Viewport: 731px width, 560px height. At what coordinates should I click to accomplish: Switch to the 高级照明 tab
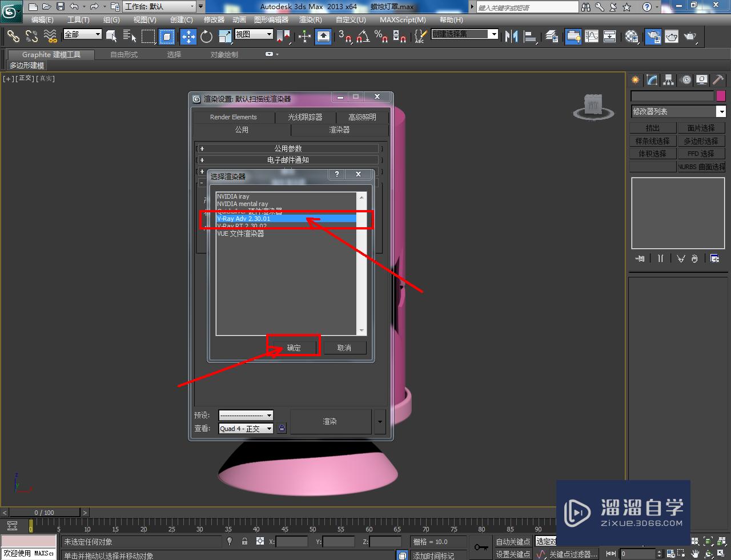tap(362, 117)
